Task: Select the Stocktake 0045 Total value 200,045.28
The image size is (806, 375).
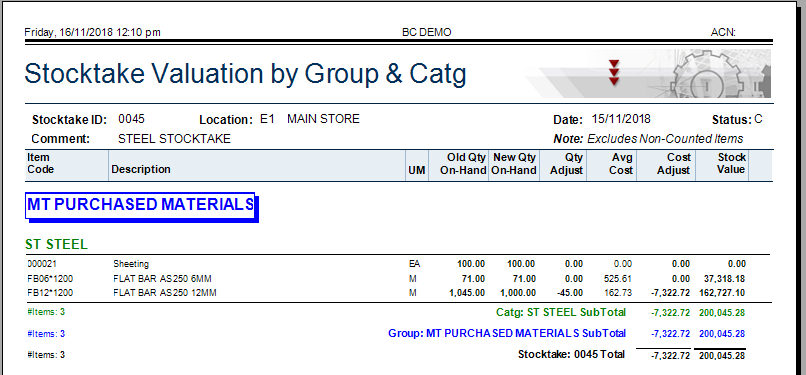Action: [722, 355]
